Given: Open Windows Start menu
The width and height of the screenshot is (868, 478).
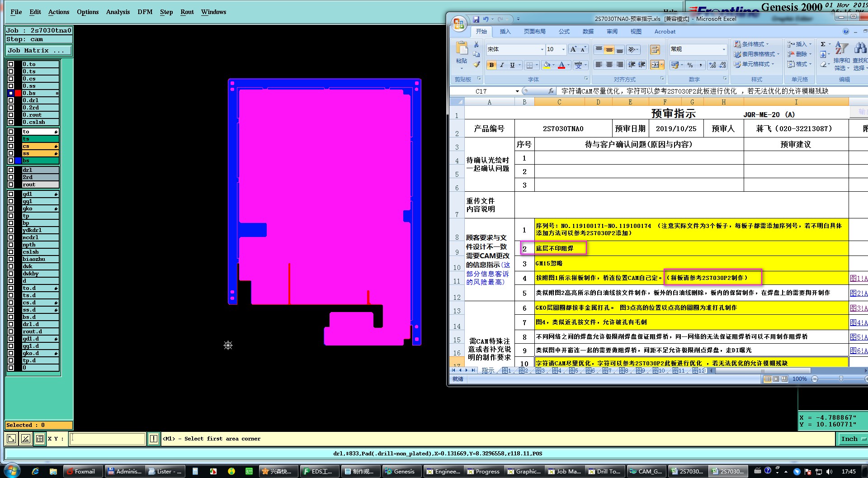Looking at the screenshot, I should [x=12, y=471].
